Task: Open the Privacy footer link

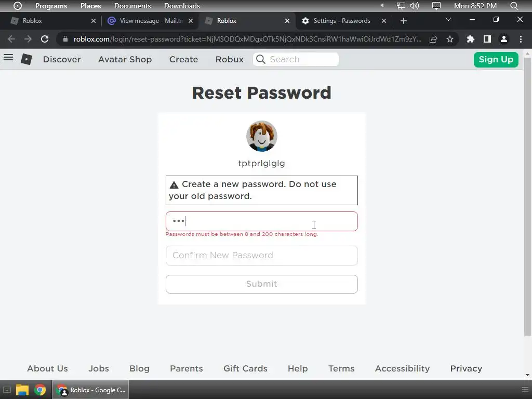Action: click(x=466, y=368)
